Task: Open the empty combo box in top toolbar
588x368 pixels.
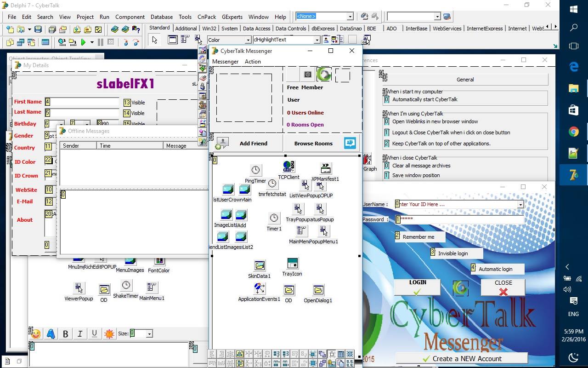Action: (x=437, y=17)
